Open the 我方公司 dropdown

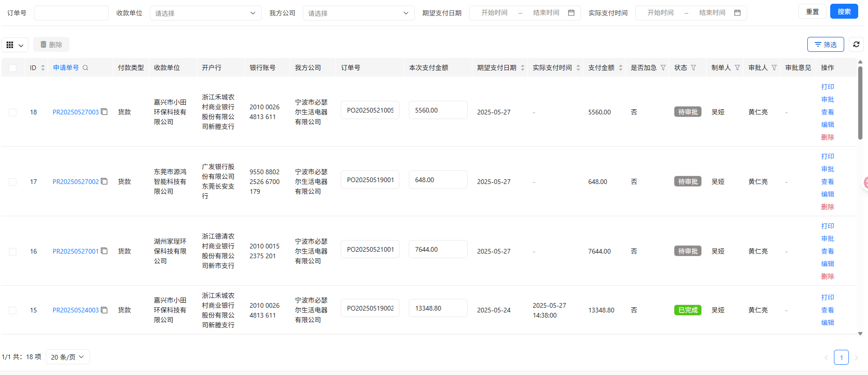358,13
